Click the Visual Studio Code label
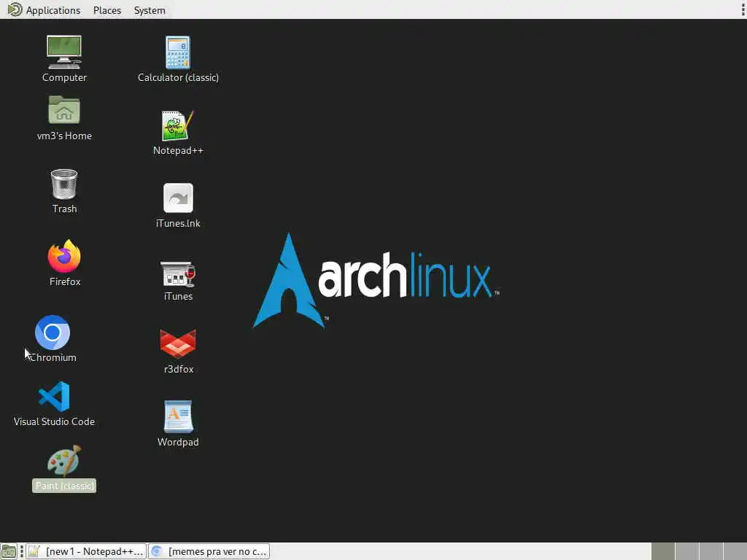 [x=54, y=421]
